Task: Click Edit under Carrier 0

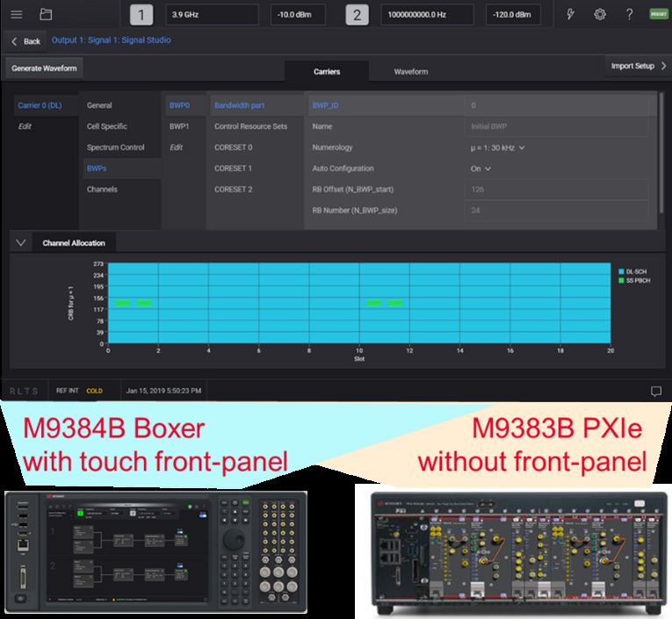Action: coord(25,126)
